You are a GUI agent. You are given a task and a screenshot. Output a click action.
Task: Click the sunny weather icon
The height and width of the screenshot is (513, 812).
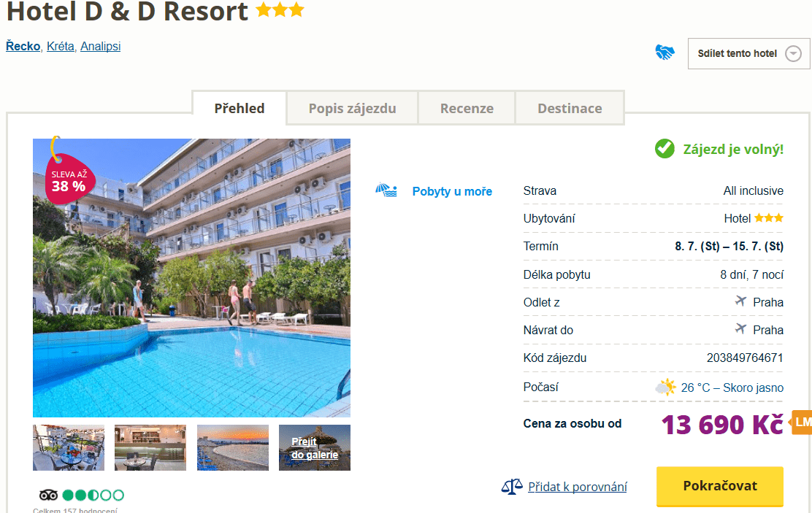[666, 387]
